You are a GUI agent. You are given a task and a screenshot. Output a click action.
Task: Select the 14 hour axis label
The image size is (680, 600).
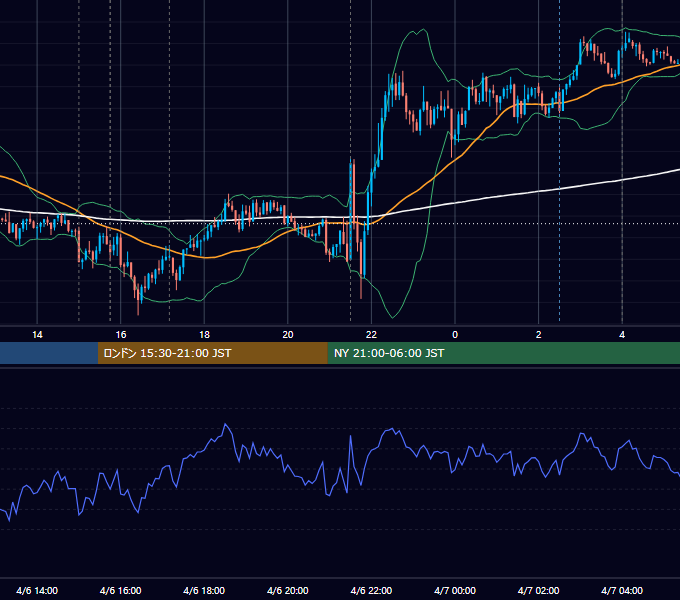coord(37,335)
